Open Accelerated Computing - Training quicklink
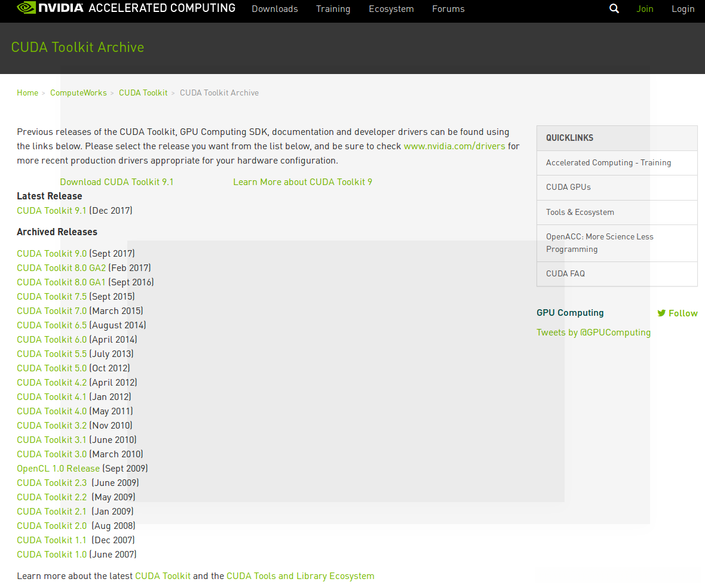 pos(617,162)
